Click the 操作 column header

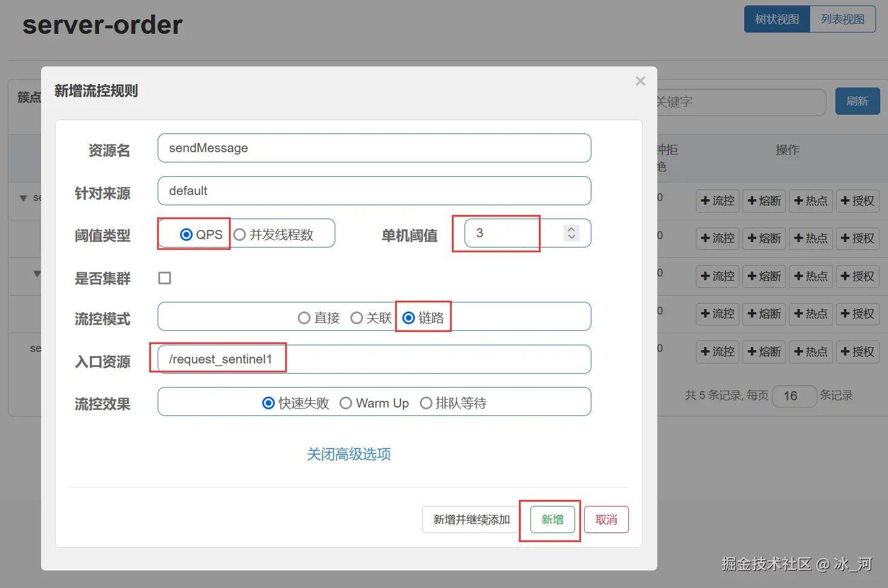(x=788, y=150)
